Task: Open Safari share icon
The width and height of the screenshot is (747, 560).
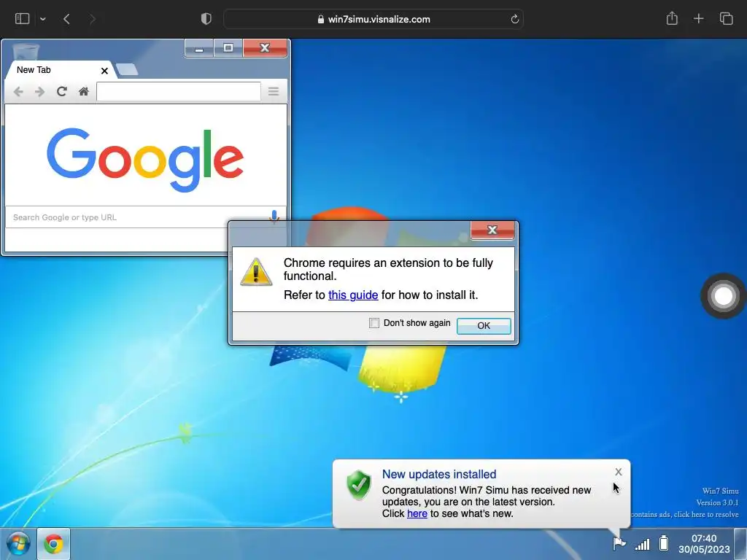Action: (672, 18)
